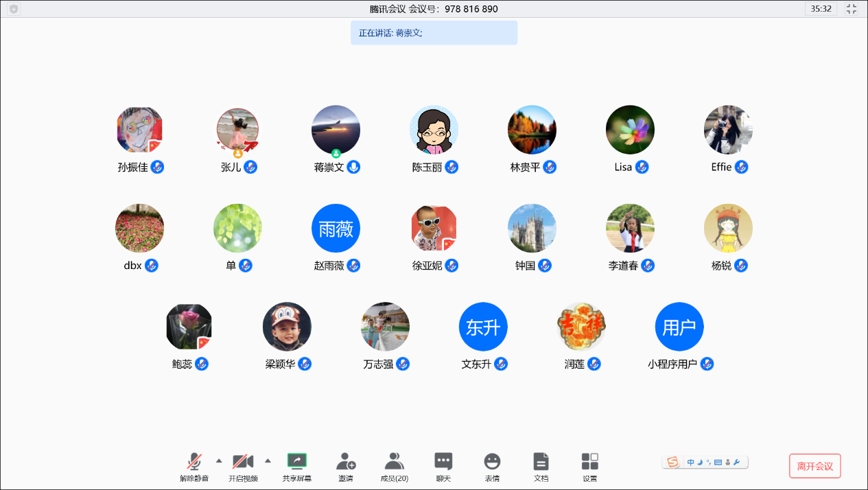
Task: Click muted mic icon next to 林贵平
Action: coord(550,167)
